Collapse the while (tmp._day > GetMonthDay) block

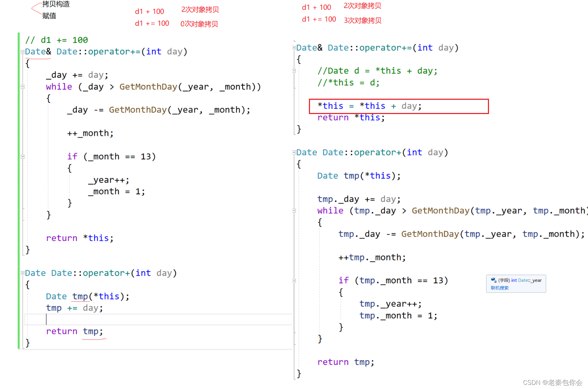294,211
